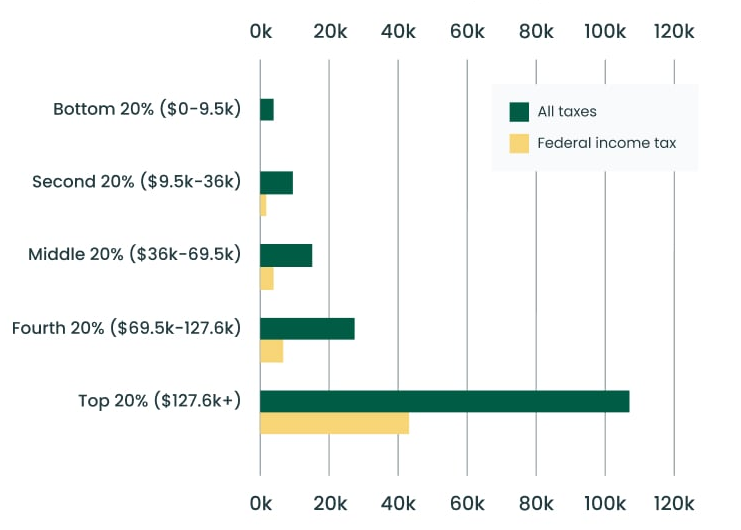Select the Top 20% All taxes bar
Screen dimensions: 741x530
(444, 401)
